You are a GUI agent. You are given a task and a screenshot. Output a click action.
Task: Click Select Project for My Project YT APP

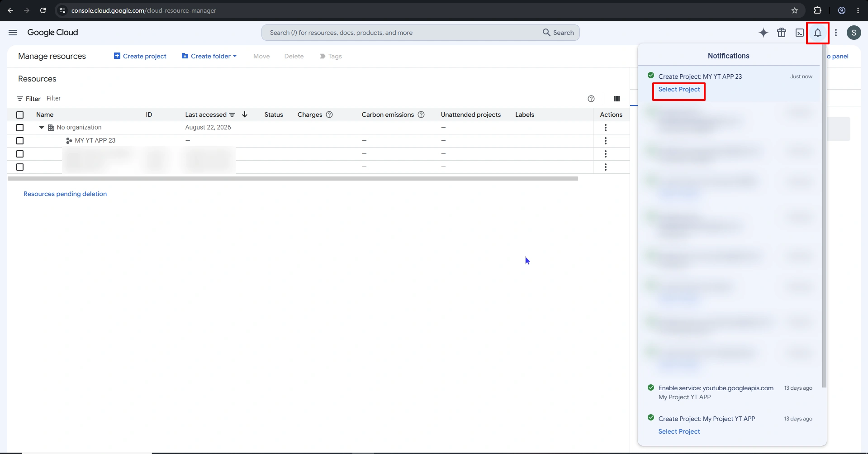(x=679, y=431)
